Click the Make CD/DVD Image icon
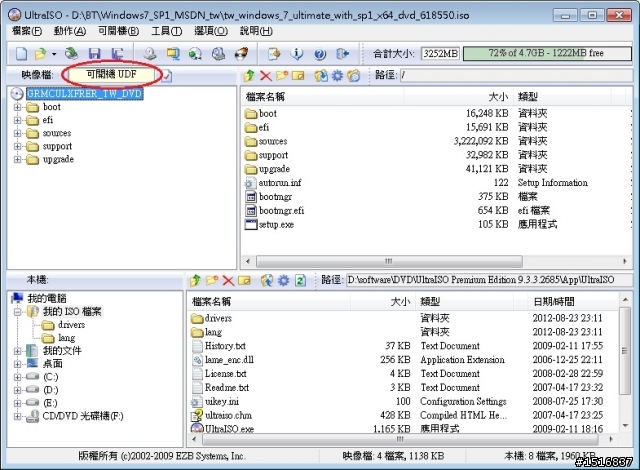This screenshot has width=640, height=470. coord(150,53)
